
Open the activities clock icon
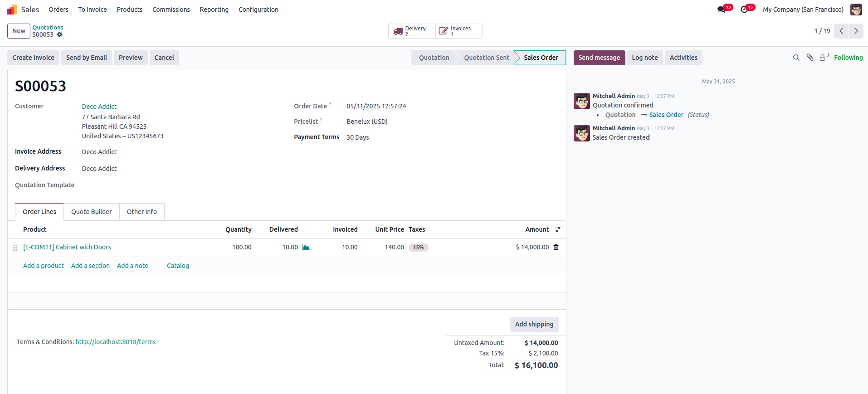[744, 10]
